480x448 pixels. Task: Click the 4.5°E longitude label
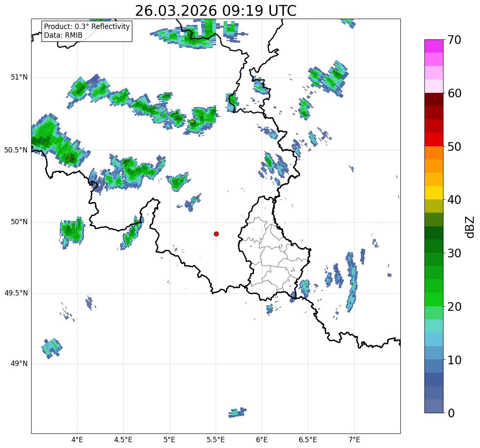coord(123,440)
